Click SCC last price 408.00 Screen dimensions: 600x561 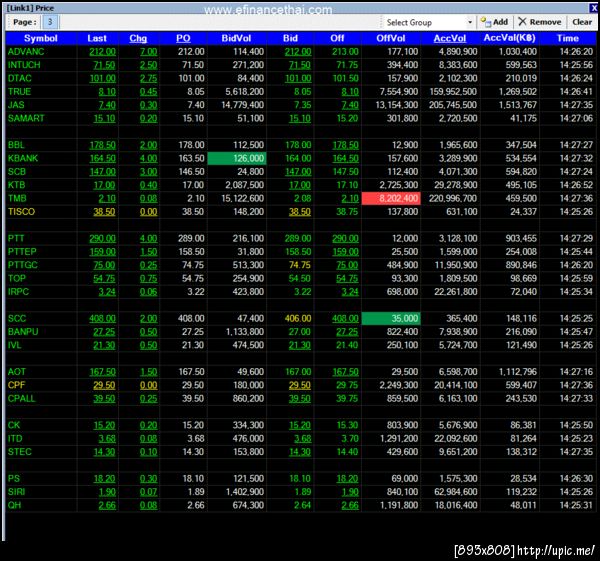pyautogui.click(x=103, y=318)
